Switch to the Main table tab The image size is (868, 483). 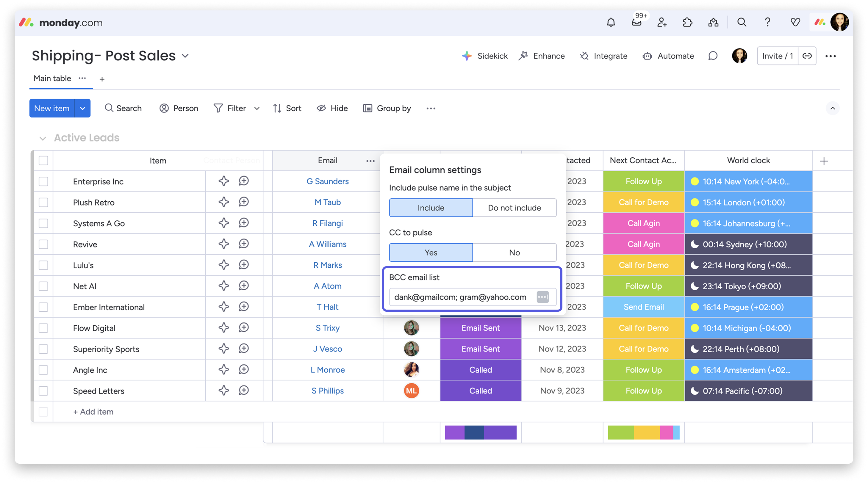pos(53,79)
